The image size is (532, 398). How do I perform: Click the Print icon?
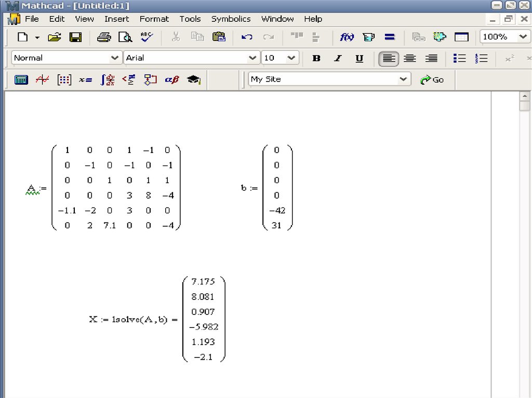[104, 37]
